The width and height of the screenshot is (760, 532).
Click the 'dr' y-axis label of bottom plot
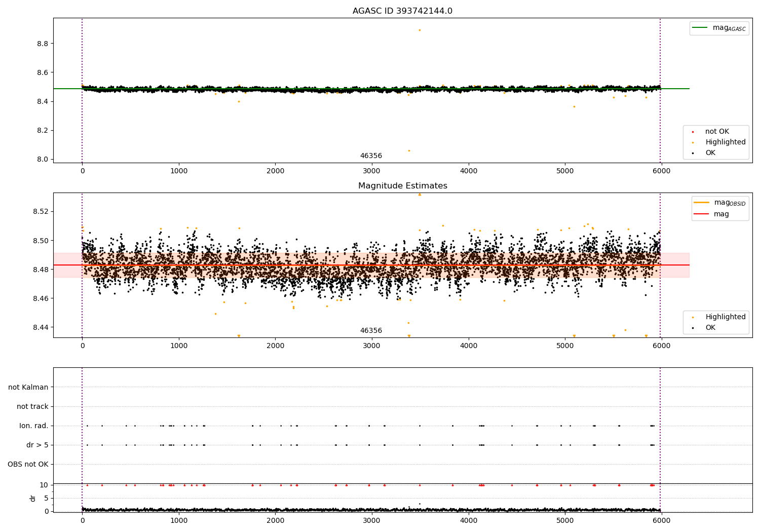[33, 499]
